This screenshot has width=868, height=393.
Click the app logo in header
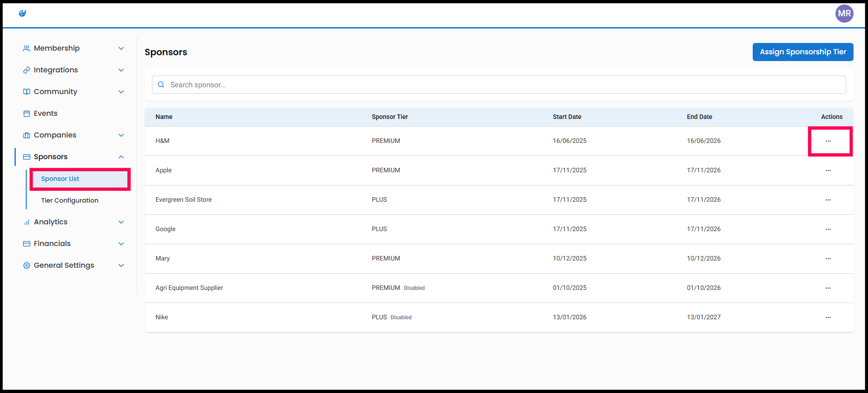(23, 14)
